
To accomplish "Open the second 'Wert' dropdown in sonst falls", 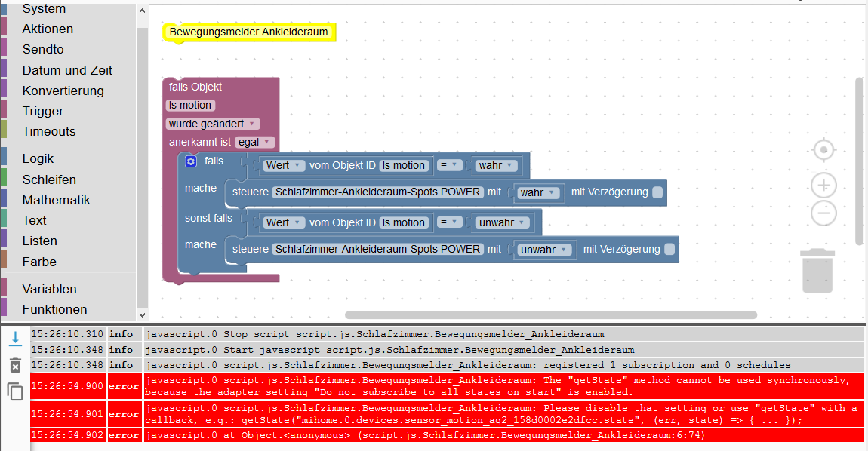I will [x=284, y=222].
